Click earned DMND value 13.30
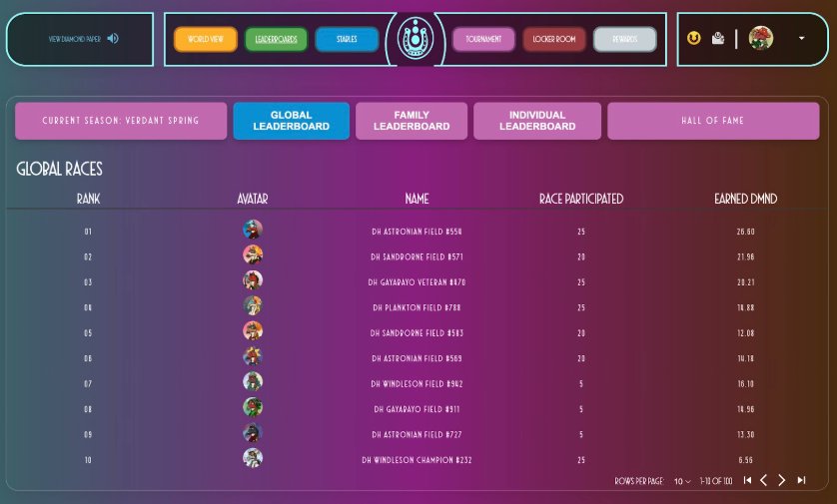The width and height of the screenshot is (837, 504). pos(746,435)
